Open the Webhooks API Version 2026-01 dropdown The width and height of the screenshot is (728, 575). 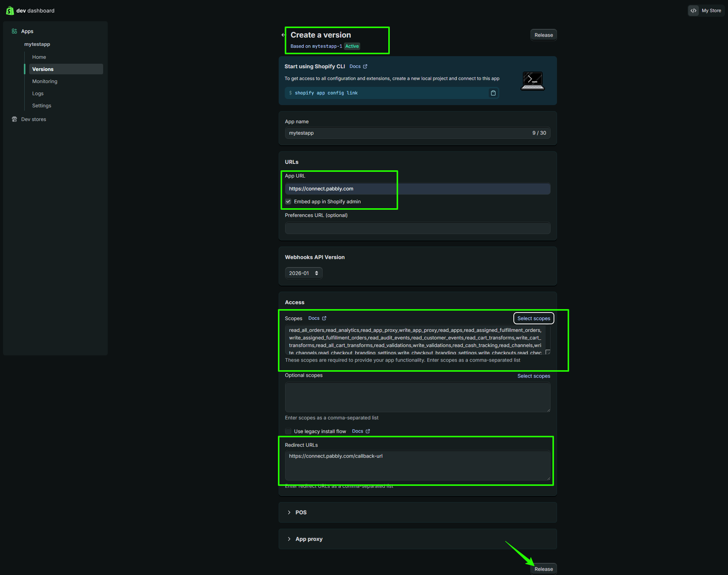click(304, 273)
